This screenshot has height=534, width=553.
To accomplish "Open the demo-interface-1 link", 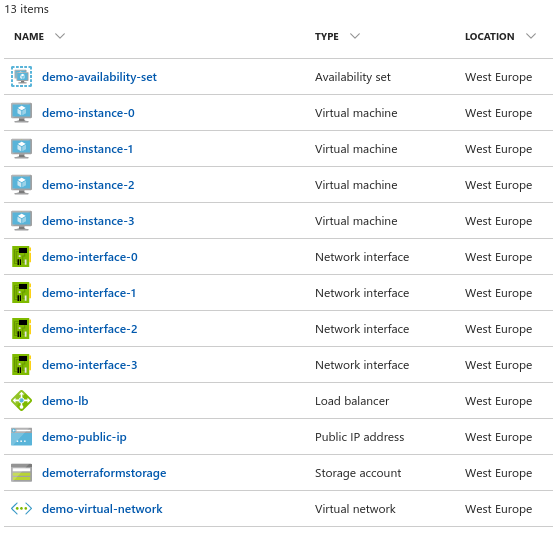I will pos(89,293).
